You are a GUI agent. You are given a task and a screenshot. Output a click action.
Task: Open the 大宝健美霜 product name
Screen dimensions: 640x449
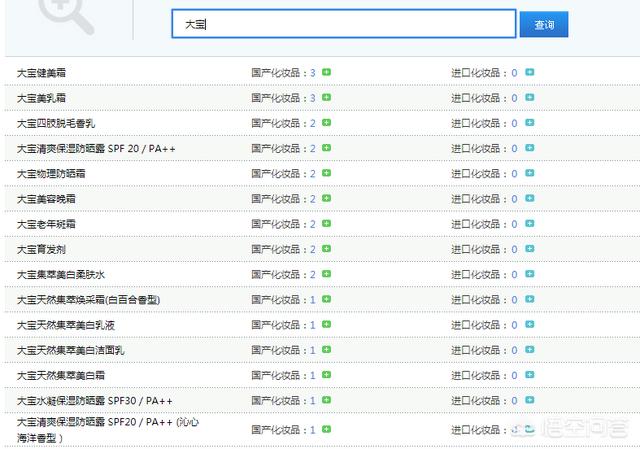(41, 73)
